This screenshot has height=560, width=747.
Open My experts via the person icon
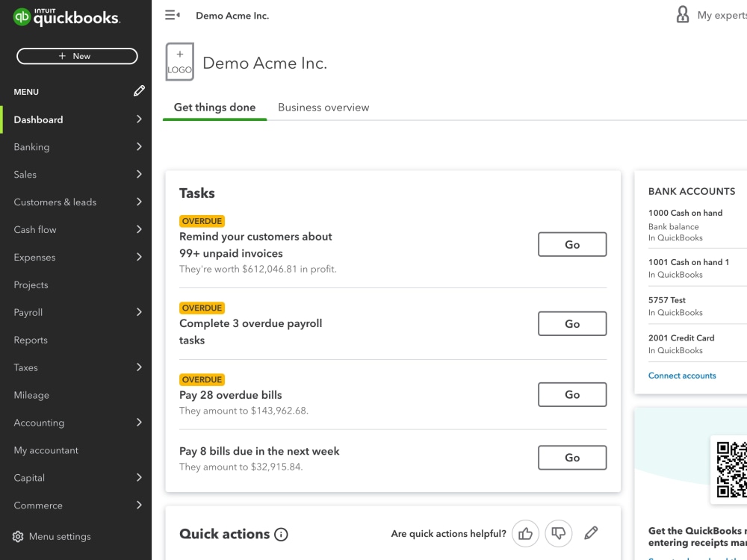click(682, 15)
